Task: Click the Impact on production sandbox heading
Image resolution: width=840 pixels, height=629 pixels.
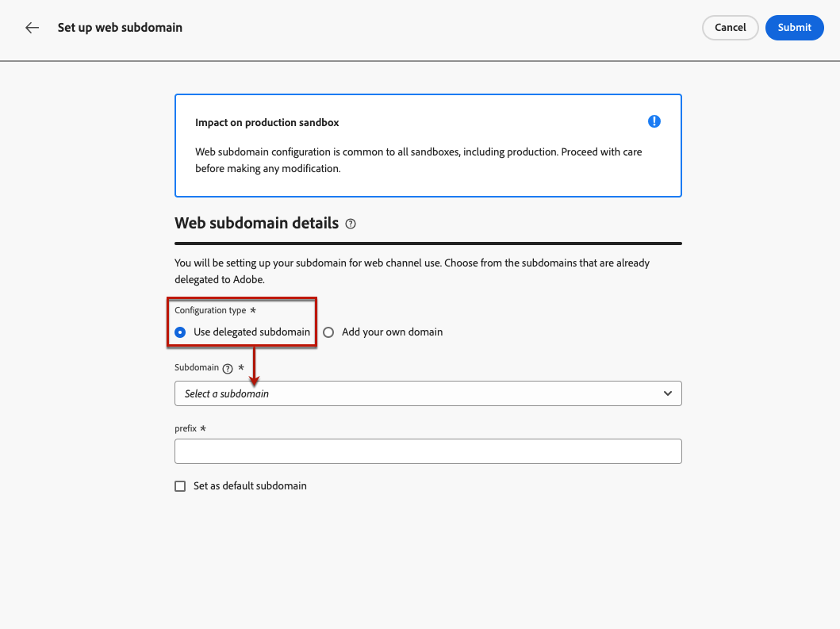Action: tap(267, 123)
